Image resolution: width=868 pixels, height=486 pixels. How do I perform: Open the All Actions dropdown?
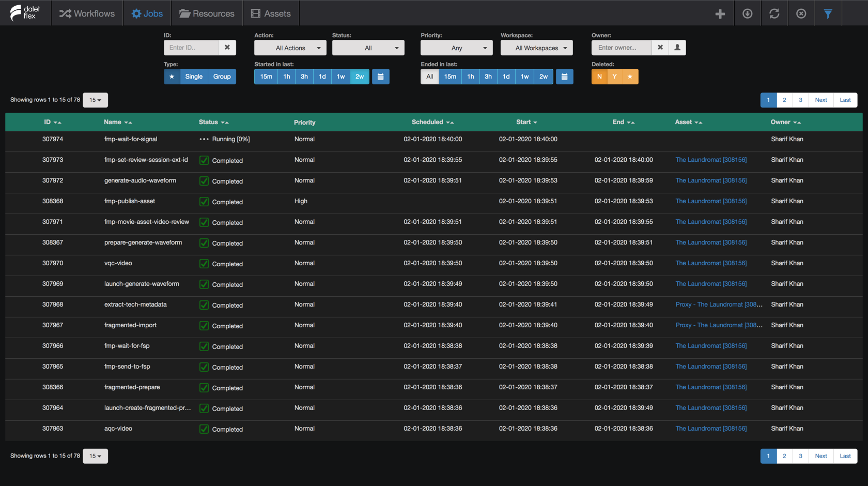click(x=290, y=48)
